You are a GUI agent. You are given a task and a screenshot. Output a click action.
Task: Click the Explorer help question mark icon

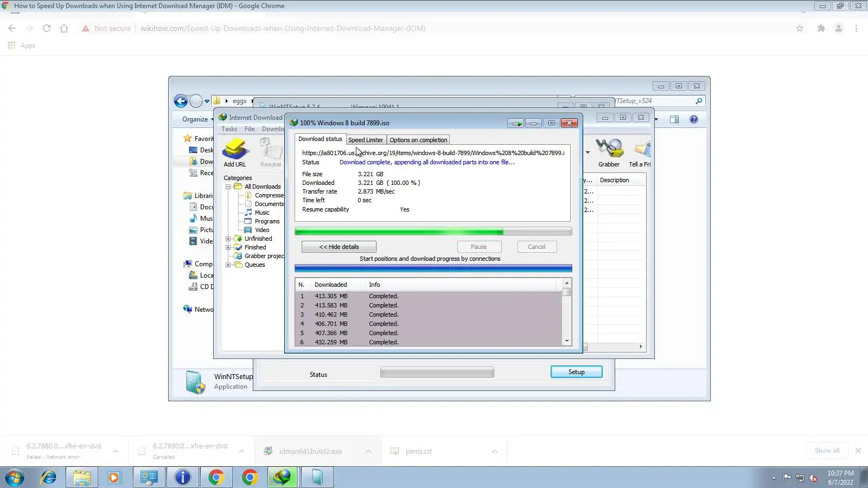[694, 119]
